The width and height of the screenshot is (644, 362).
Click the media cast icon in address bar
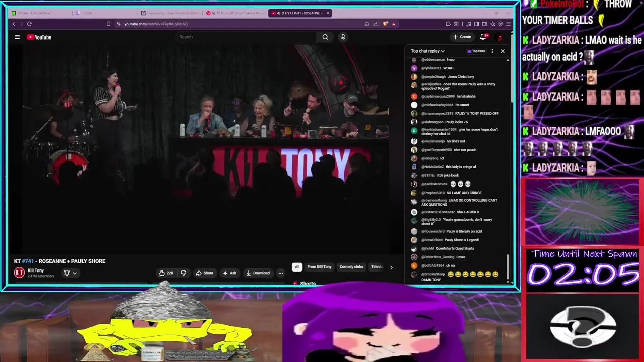(x=367, y=24)
